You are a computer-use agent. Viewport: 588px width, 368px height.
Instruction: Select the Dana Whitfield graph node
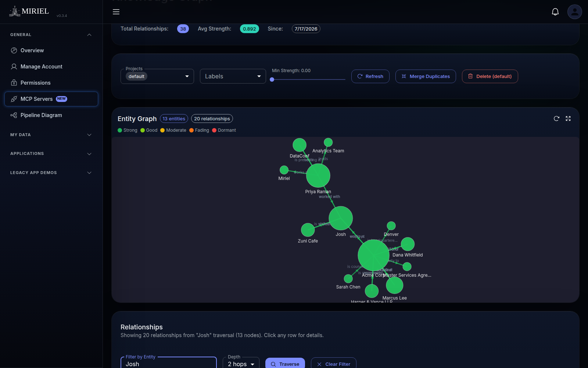(408, 244)
